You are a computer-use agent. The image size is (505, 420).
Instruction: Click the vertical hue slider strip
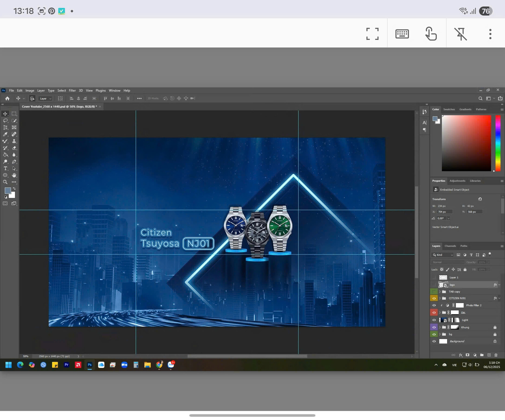[x=498, y=143]
